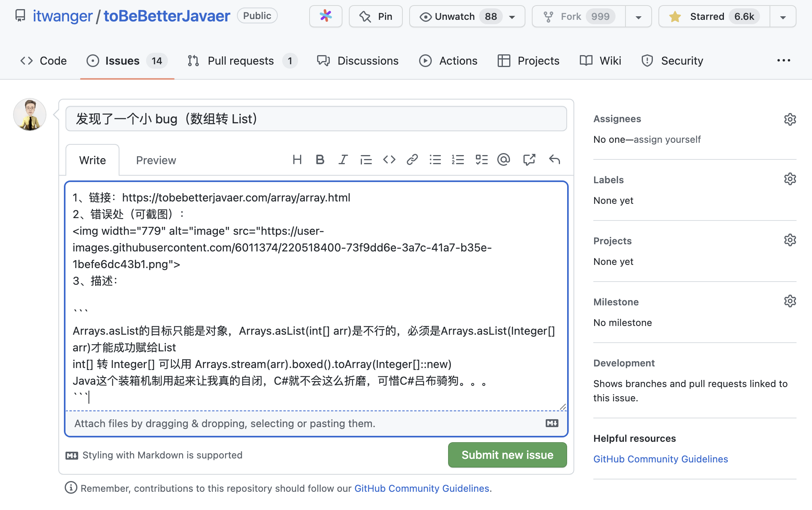
Task: Open the Wiki tab
Action: point(600,61)
